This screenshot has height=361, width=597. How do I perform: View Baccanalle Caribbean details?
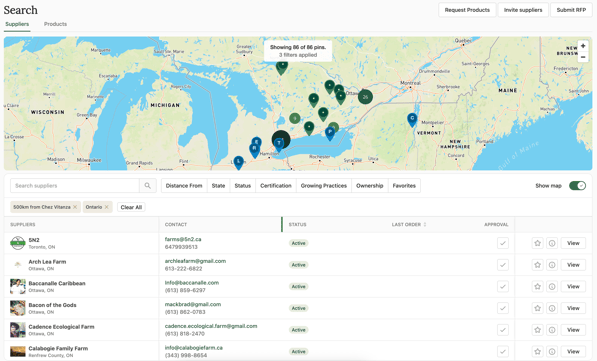coord(573,286)
